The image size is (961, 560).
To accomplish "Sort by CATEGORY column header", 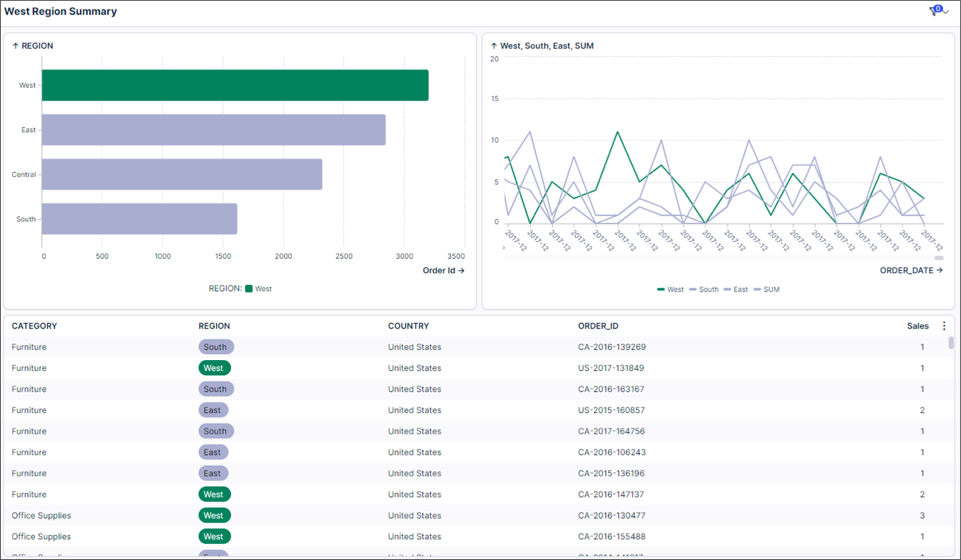I will click(34, 326).
